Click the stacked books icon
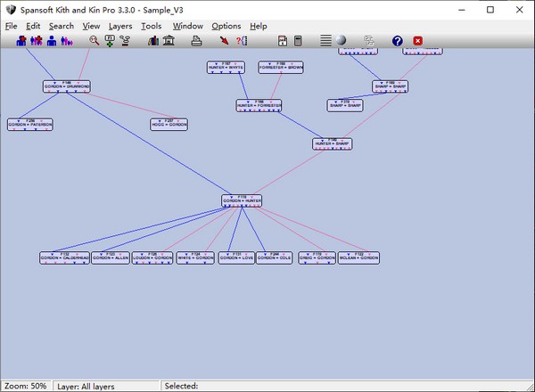Image resolution: width=535 pixels, height=392 pixels. point(153,41)
